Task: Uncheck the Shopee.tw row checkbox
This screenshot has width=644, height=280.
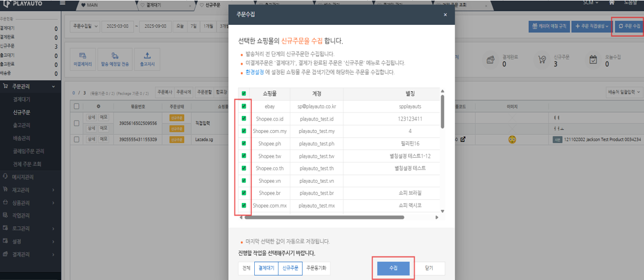Action: [243, 156]
